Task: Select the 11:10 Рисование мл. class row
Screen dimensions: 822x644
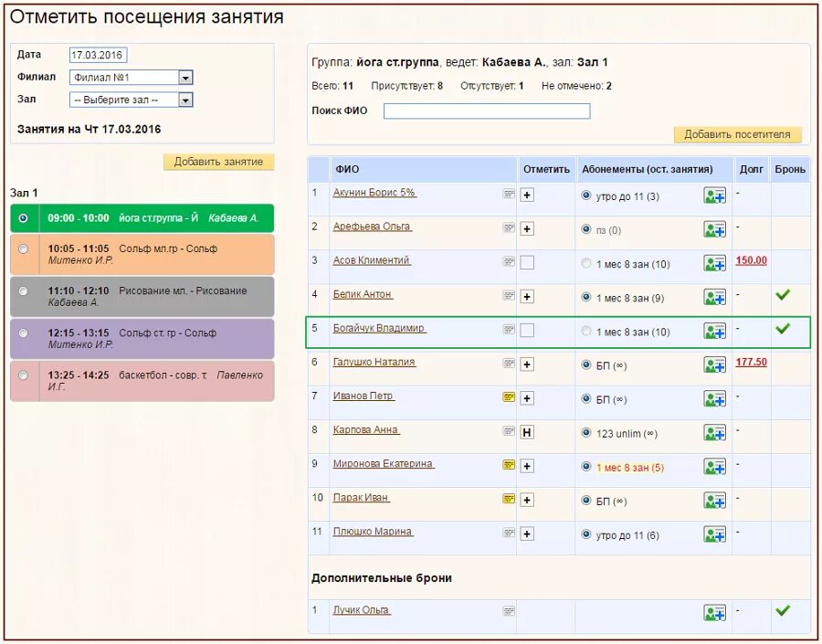Action: (142, 296)
